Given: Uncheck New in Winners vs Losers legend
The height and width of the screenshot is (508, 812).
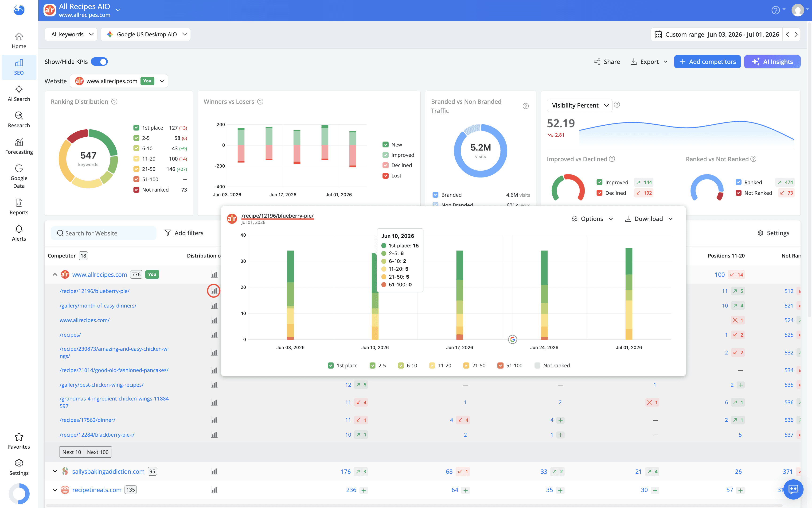Looking at the screenshot, I should [x=386, y=144].
